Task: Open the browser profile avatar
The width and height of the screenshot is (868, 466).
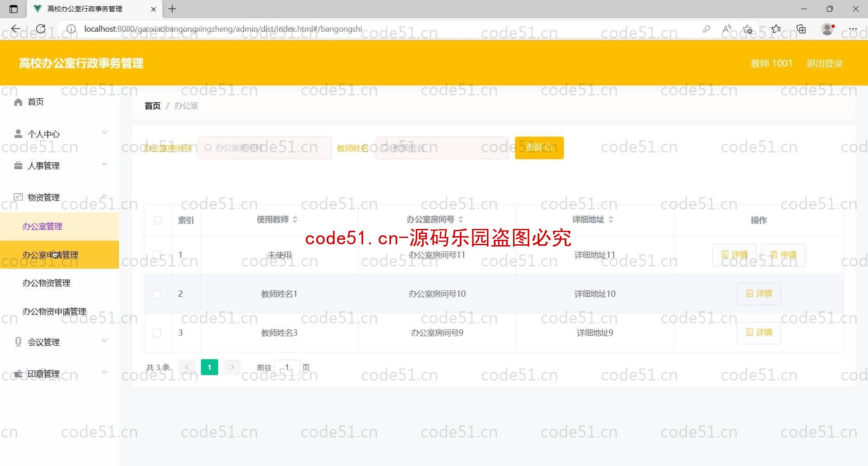Action: [x=828, y=29]
